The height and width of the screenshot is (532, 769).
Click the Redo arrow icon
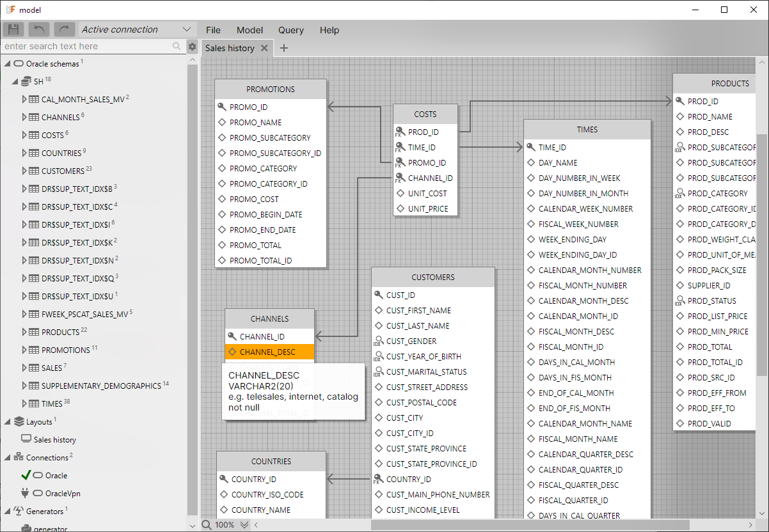65,29
